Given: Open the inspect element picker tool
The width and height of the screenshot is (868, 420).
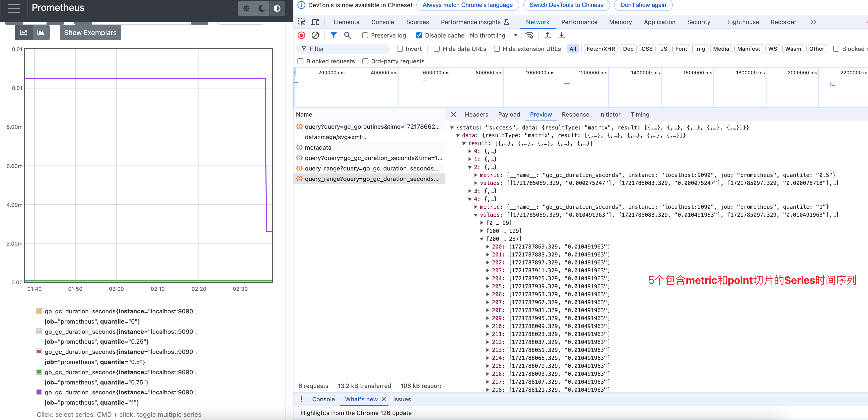Looking at the screenshot, I should click(302, 22).
